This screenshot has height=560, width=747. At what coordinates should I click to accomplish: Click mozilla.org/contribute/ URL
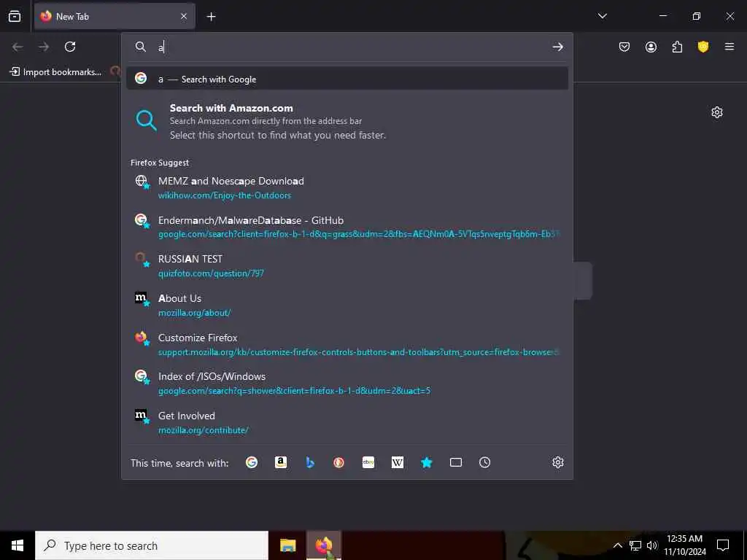tap(204, 430)
